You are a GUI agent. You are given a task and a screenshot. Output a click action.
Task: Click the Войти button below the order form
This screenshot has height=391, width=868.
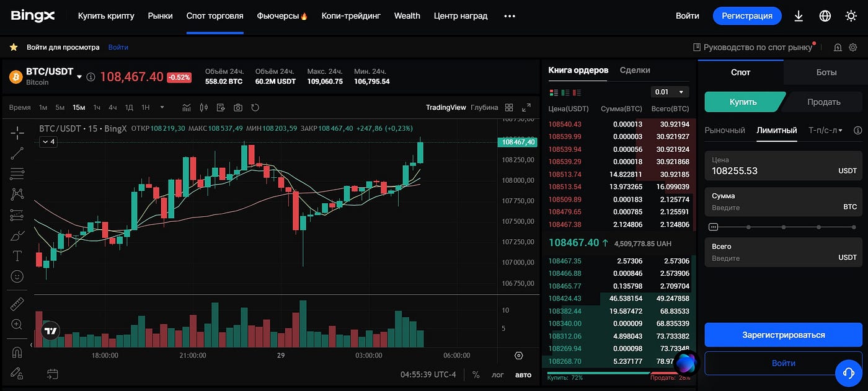784,363
